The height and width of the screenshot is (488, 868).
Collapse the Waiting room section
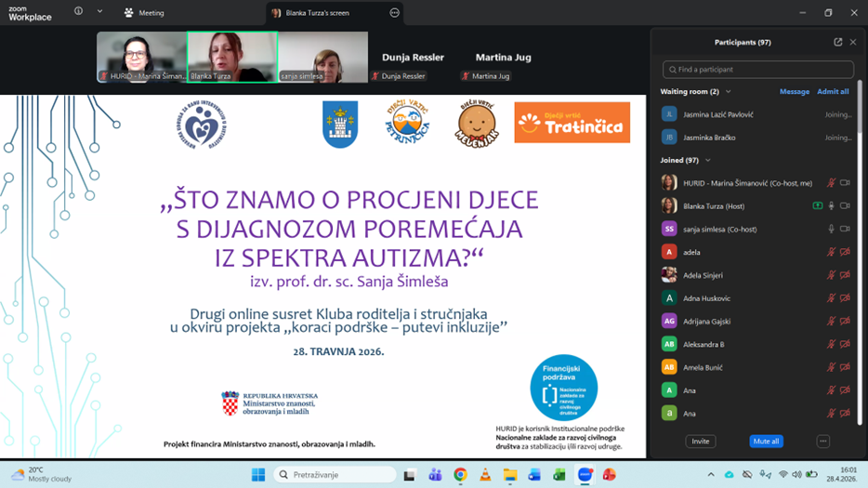(728, 92)
